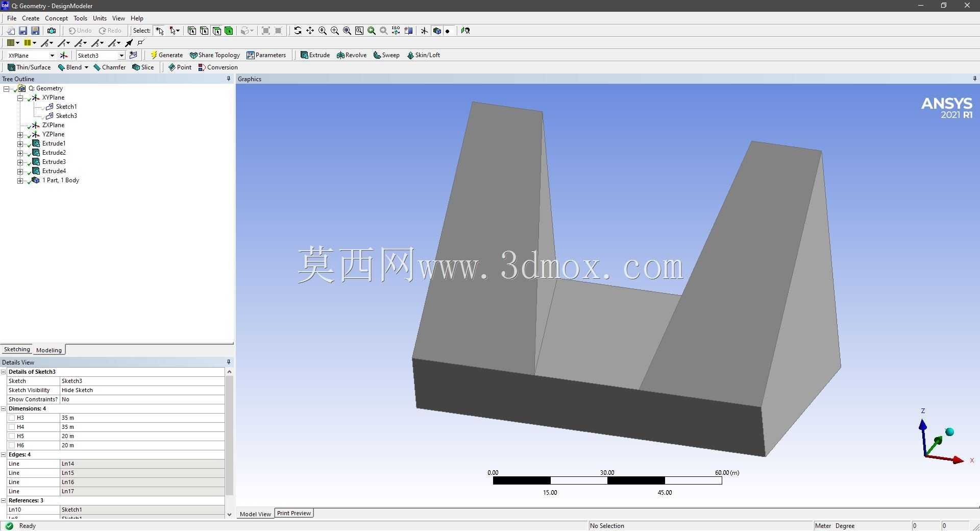Open the Create menu
The height and width of the screenshot is (531, 980).
(x=31, y=18)
